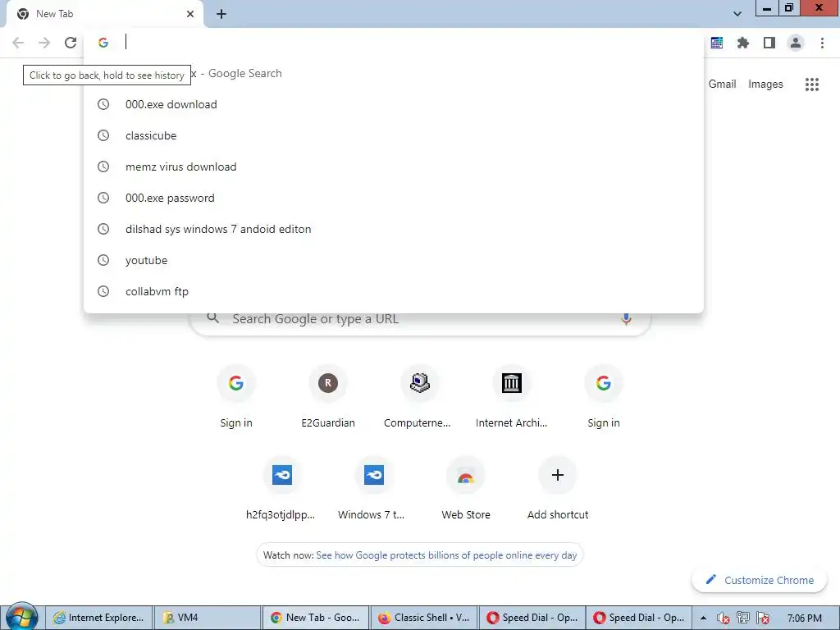Click the network tray icon
The height and width of the screenshot is (630, 840).
(x=743, y=619)
